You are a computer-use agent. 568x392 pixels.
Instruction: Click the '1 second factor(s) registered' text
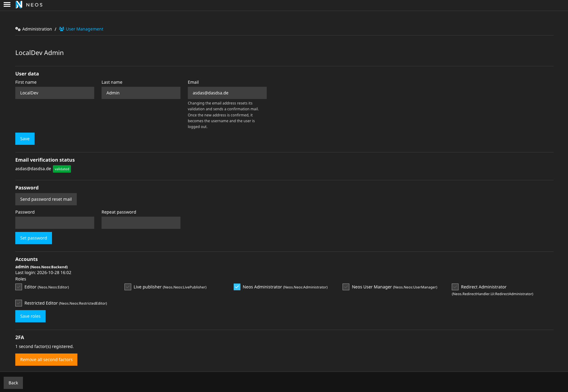point(44,346)
